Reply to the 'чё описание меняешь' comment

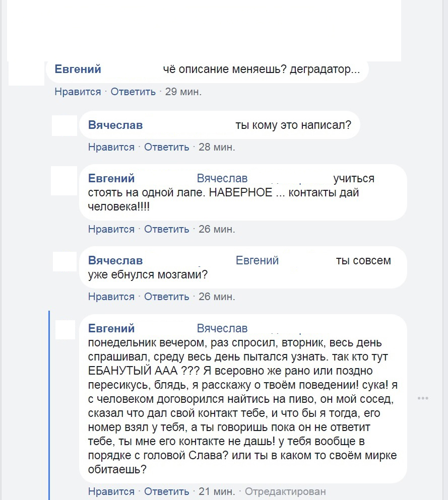point(133,92)
